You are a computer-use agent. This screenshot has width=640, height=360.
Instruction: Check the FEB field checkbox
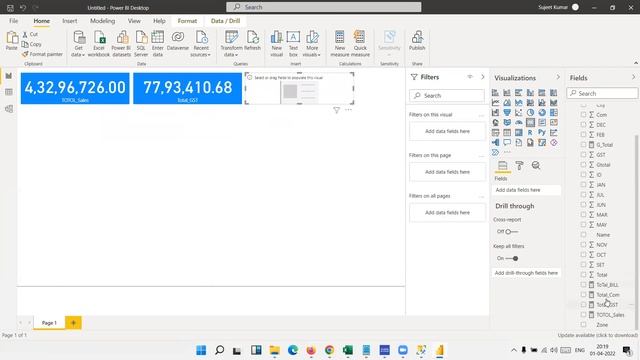(x=583, y=134)
